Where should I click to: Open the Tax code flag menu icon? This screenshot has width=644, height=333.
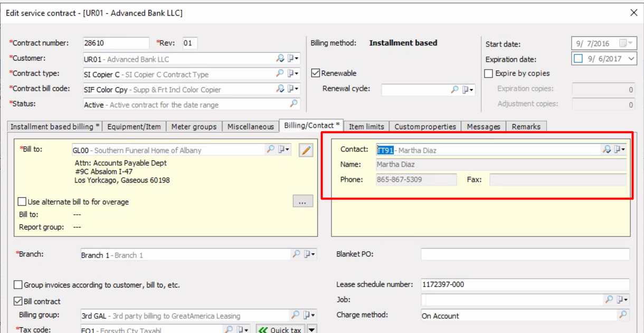tap(242, 330)
